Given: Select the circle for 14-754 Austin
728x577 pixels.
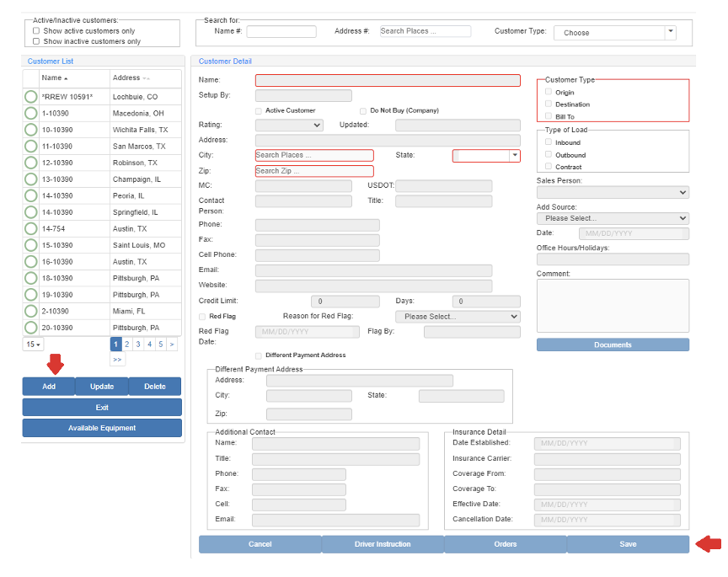Looking at the screenshot, I should 30,228.
